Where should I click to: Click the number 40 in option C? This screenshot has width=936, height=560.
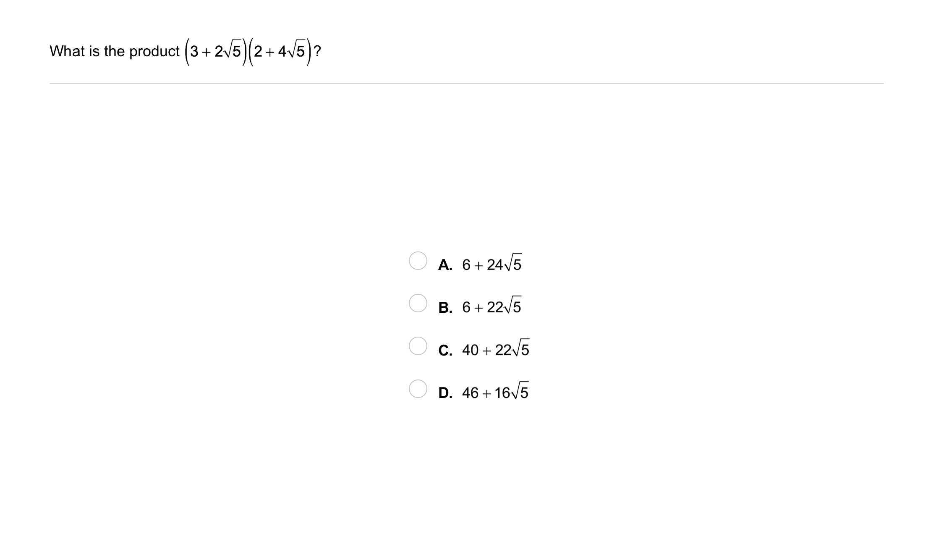tap(470, 350)
